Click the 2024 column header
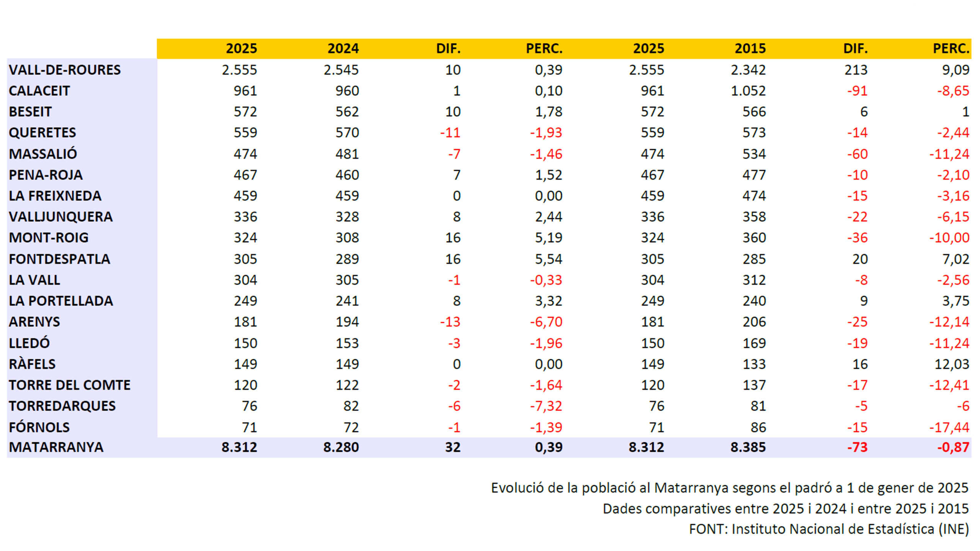This screenshot has height=551, width=980. click(x=343, y=49)
